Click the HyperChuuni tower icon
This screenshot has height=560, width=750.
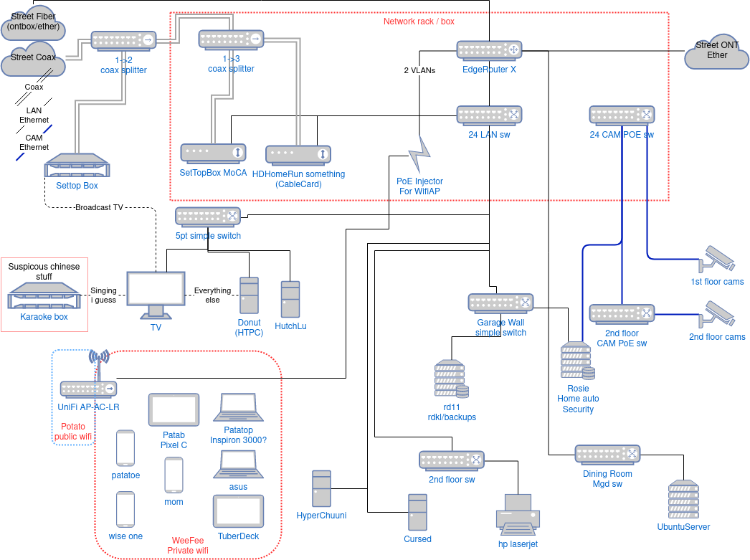click(321, 489)
